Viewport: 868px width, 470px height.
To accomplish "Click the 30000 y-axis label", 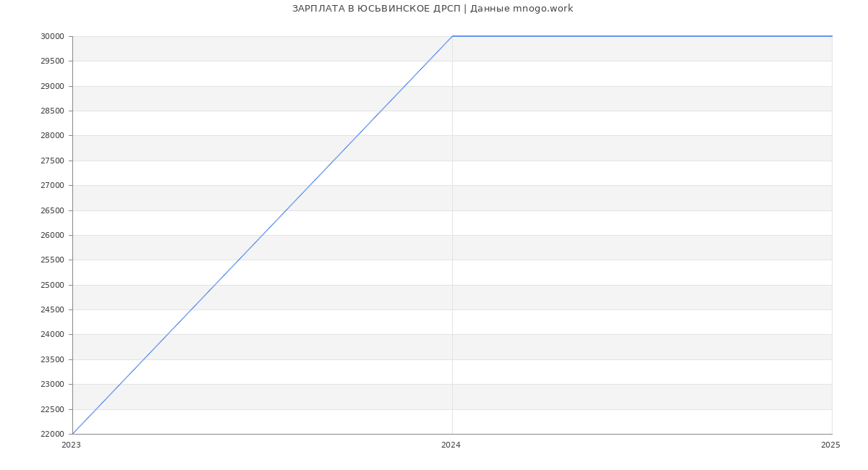I will pos(52,36).
